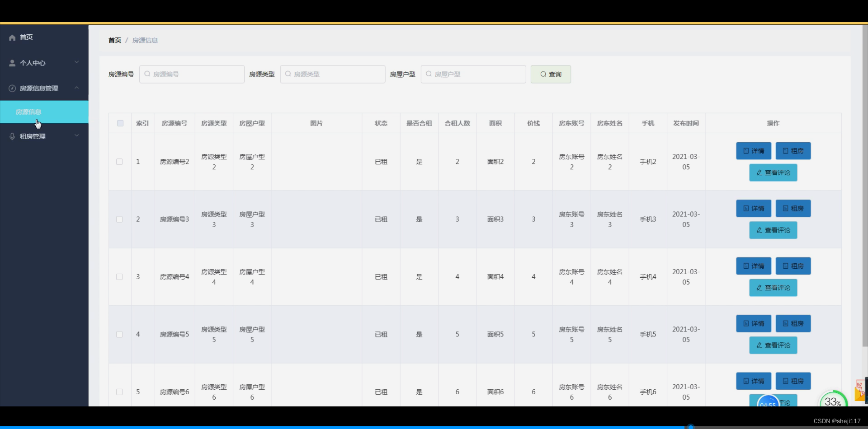The height and width of the screenshot is (429, 868).
Task: Check the row for 房源编号4
Action: coord(119,277)
